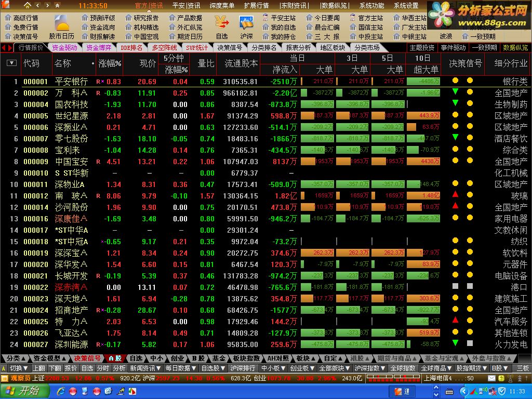
Task: Click the first yellow signal dot for 平安银行
Action: [455, 81]
